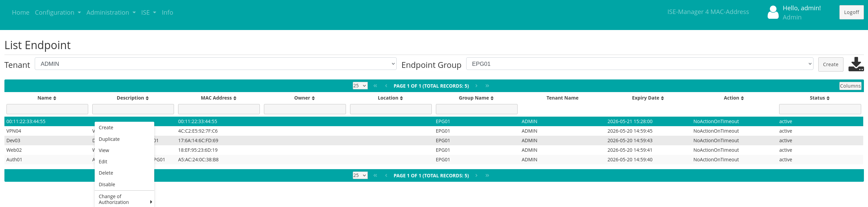Select Delete in the context menu
The image size is (868, 207).
pyautogui.click(x=106, y=173)
